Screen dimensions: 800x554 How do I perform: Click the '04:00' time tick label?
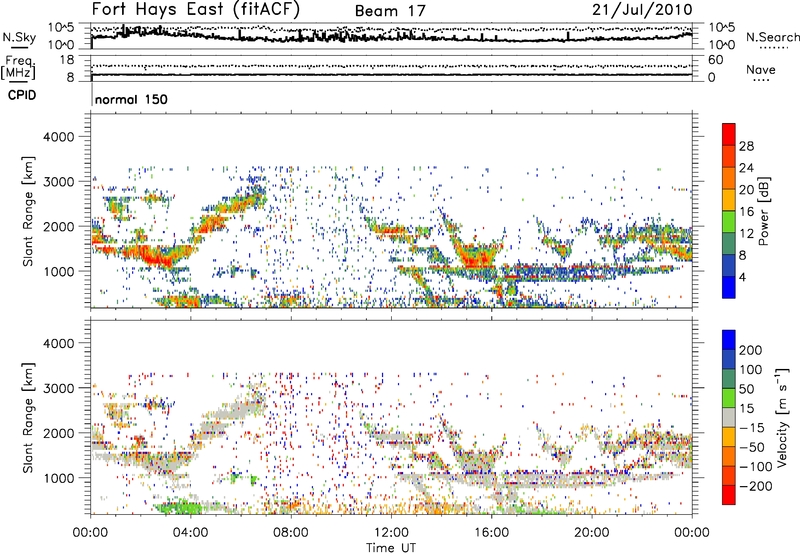(x=191, y=533)
